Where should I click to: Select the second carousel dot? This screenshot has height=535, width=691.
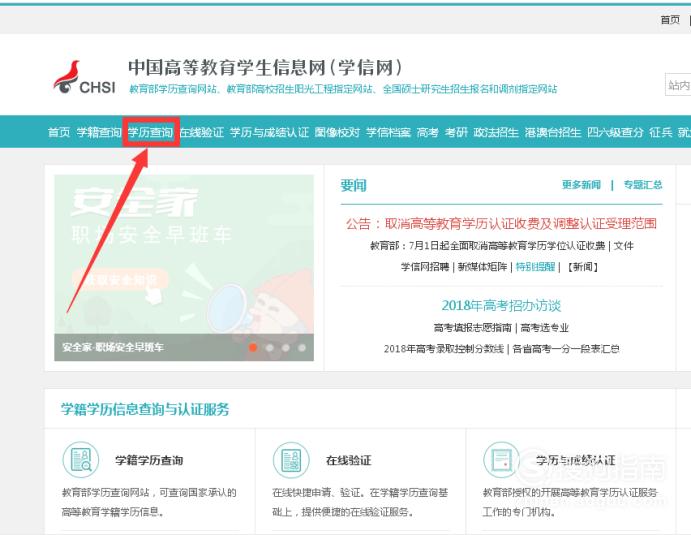[270, 348]
